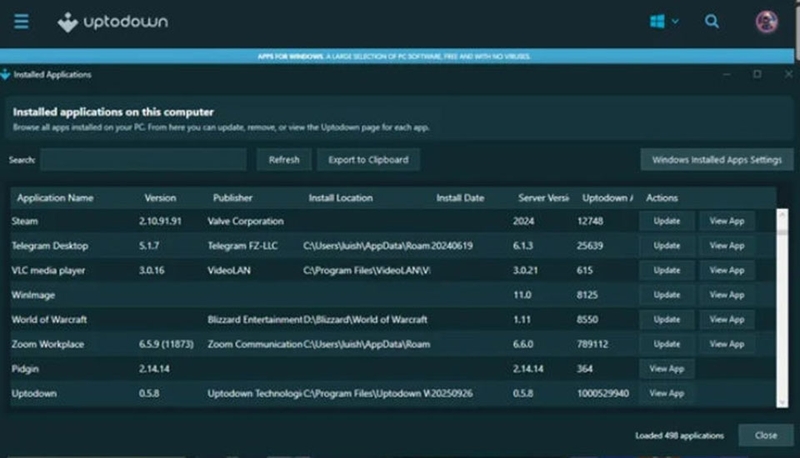Click Valve Corporation publisher cell
The image size is (800, 458).
click(245, 221)
